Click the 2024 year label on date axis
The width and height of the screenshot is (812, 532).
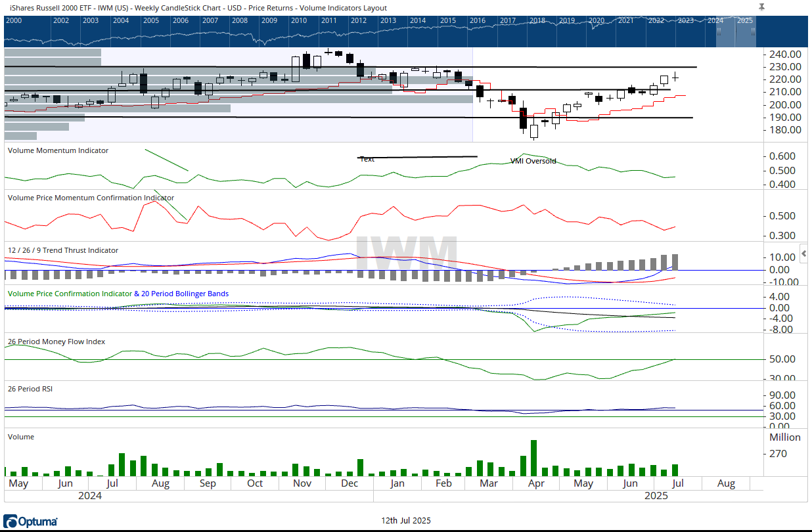[90, 496]
